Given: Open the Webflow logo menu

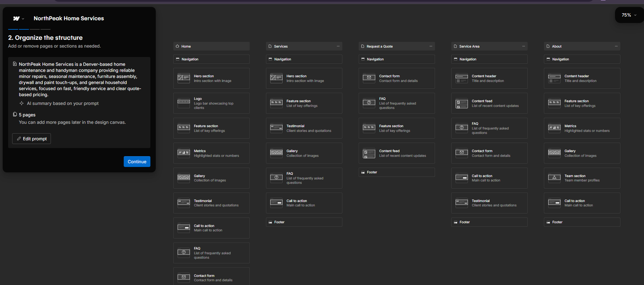Looking at the screenshot, I should tap(19, 19).
